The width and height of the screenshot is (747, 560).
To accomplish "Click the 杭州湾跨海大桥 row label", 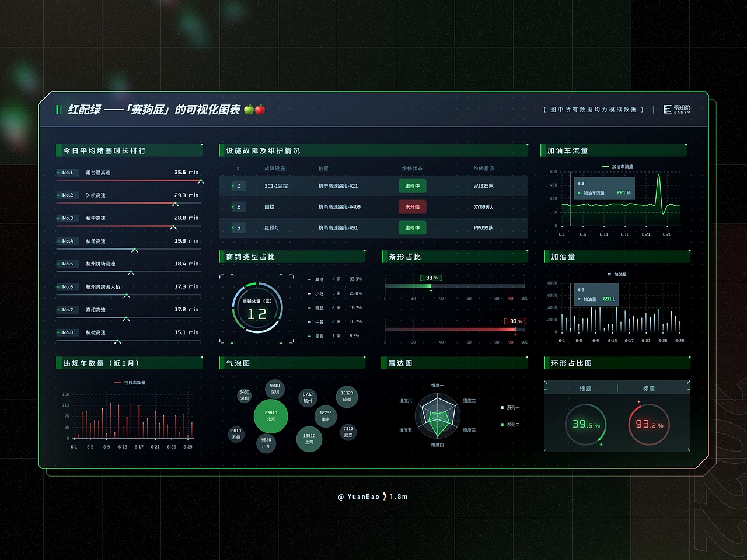I will click(103, 287).
